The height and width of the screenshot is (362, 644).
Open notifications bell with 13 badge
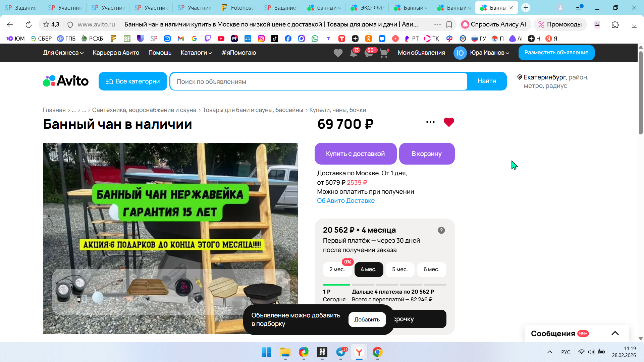(354, 53)
